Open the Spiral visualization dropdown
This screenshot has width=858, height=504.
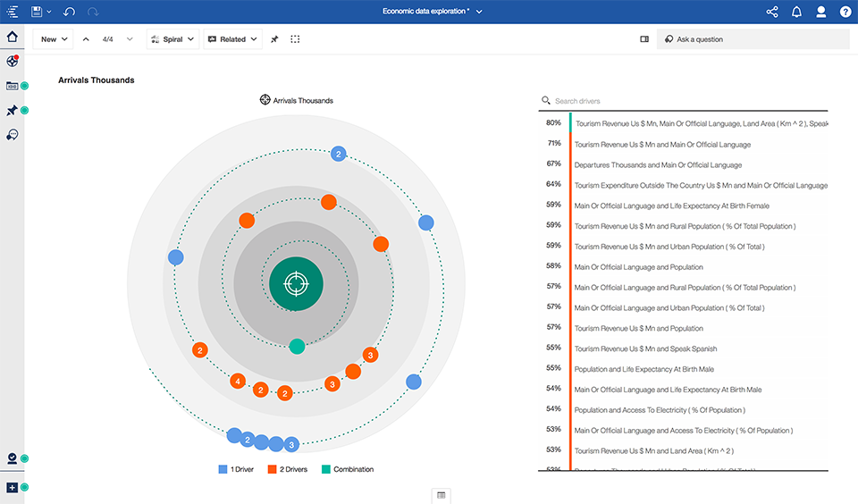pos(172,39)
